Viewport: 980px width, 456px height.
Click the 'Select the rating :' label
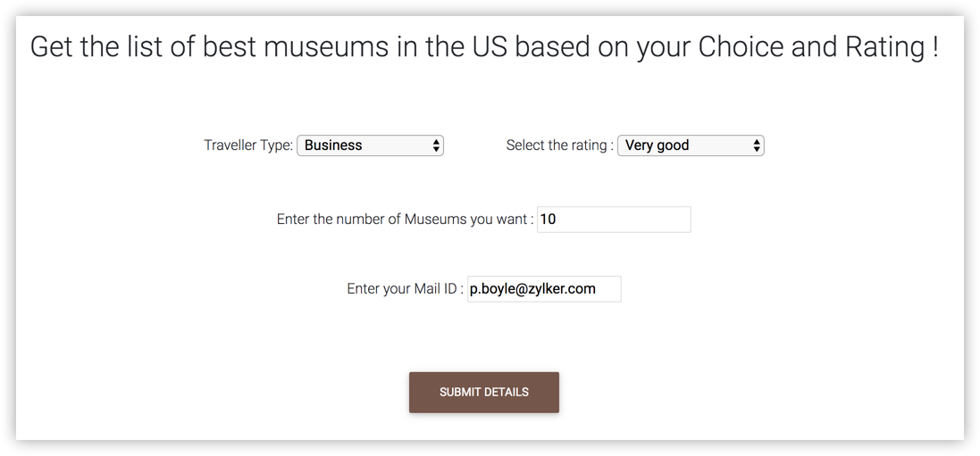(x=559, y=145)
